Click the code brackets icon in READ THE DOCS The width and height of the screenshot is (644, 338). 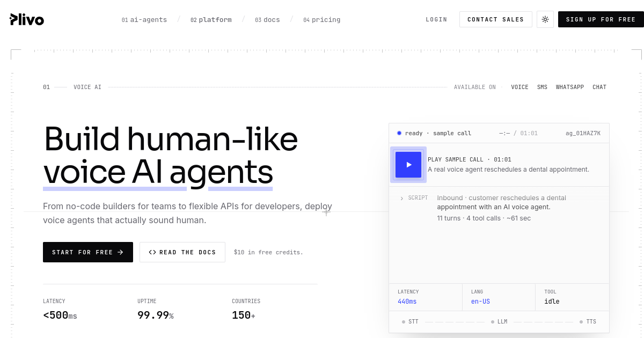coord(152,252)
